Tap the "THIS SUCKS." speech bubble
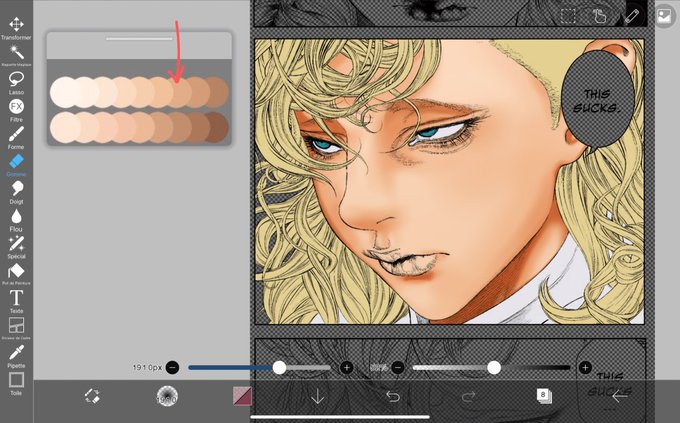 (598, 99)
